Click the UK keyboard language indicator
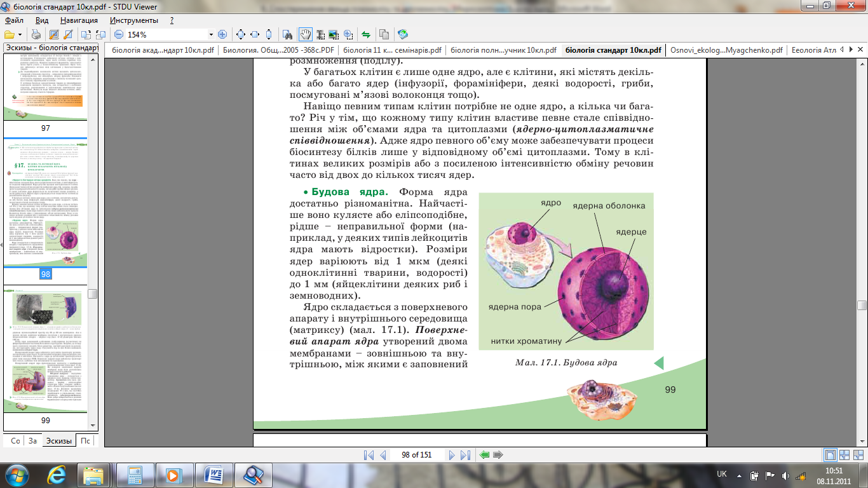This screenshot has width=868, height=488. pyautogui.click(x=722, y=474)
